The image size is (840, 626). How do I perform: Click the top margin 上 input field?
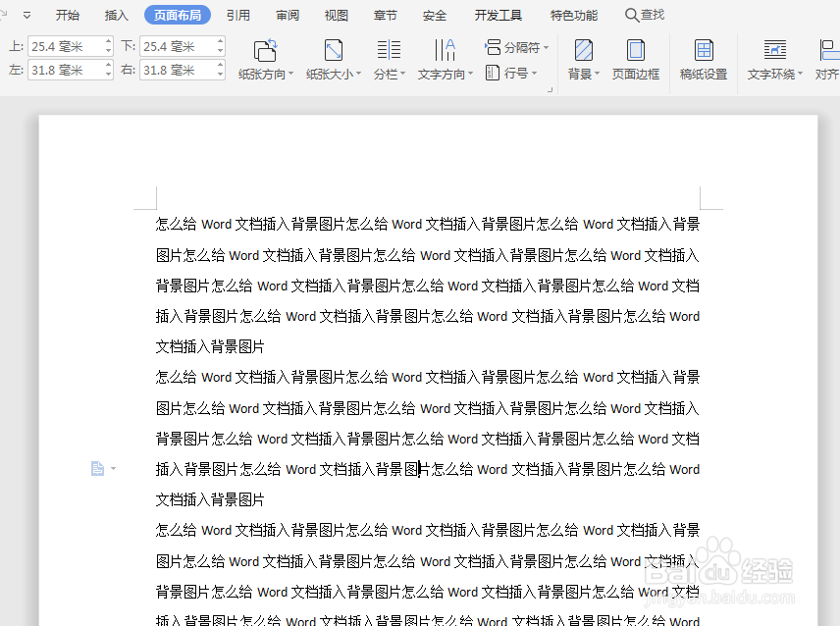[66, 46]
